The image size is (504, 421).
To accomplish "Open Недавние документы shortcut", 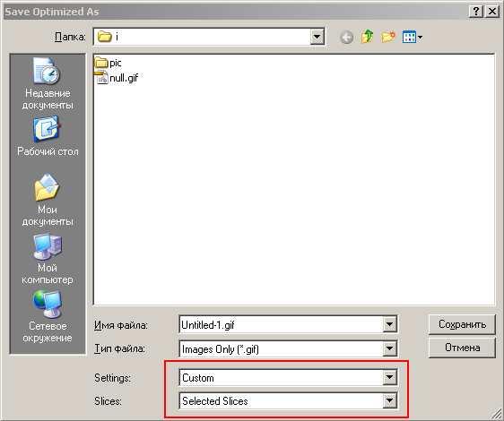I will point(48,84).
